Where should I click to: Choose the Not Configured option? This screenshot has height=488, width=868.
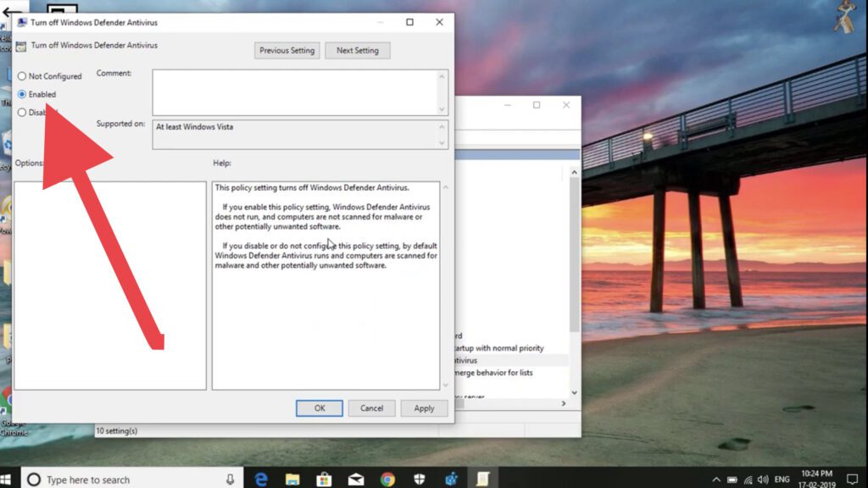(x=20, y=76)
